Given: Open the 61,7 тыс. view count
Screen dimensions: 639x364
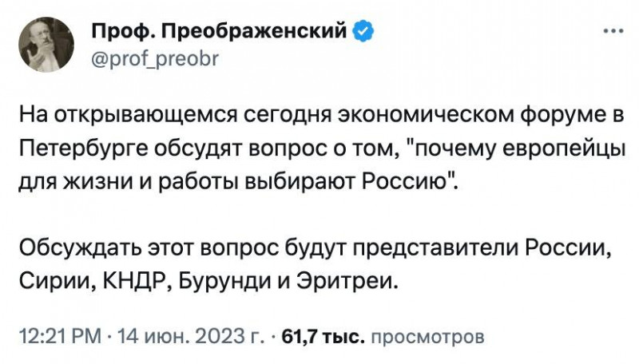Looking at the screenshot, I should 322,337.
